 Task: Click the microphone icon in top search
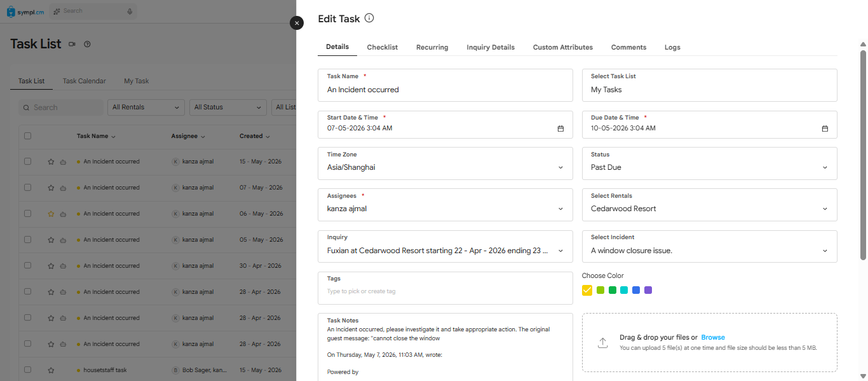[x=130, y=11]
